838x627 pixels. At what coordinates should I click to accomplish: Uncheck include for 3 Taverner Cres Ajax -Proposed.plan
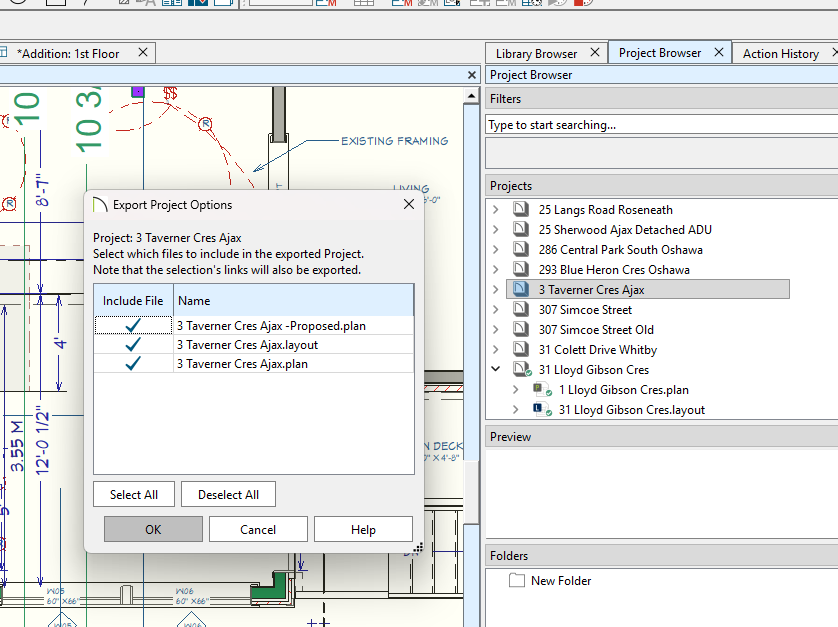[x=133, y=325]
